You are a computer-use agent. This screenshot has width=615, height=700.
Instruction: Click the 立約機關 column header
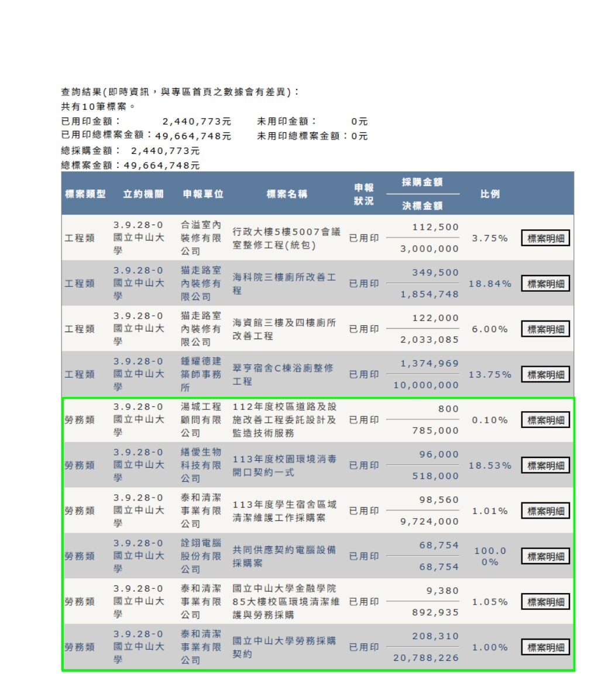[143, 194]
